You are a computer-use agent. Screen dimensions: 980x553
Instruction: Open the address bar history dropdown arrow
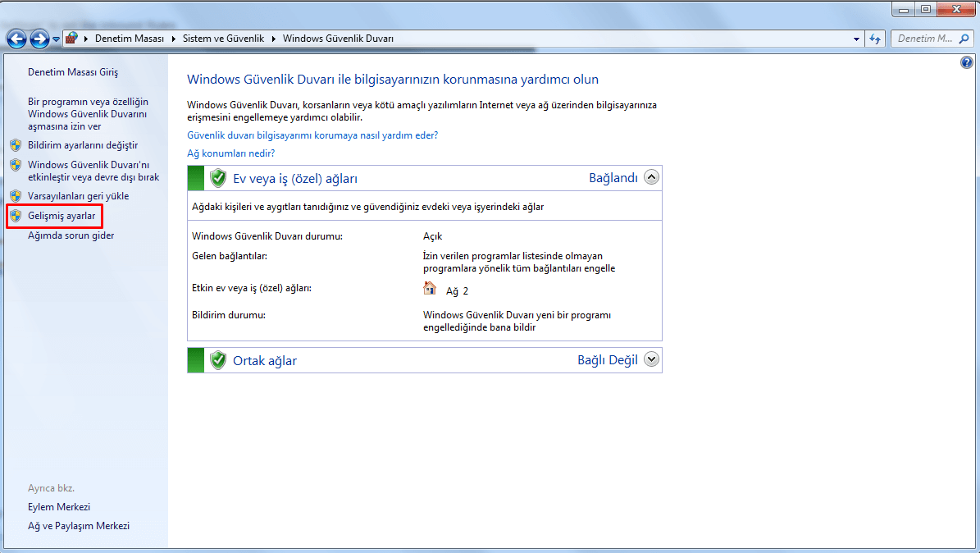point(856,39)
